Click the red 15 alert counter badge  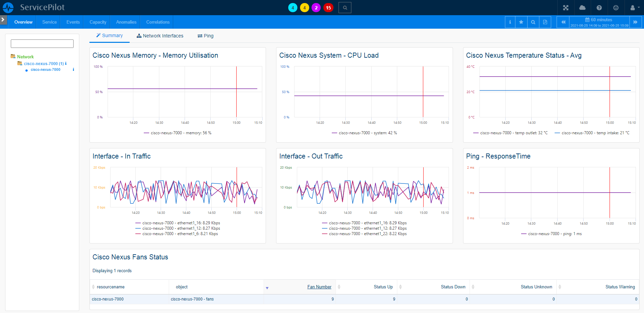coord(328,8)
